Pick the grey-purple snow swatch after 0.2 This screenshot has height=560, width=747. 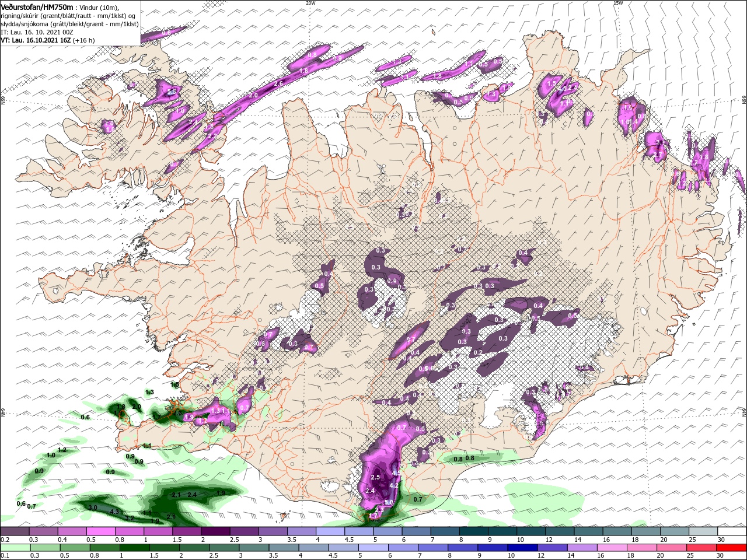[x=15, y=531]
